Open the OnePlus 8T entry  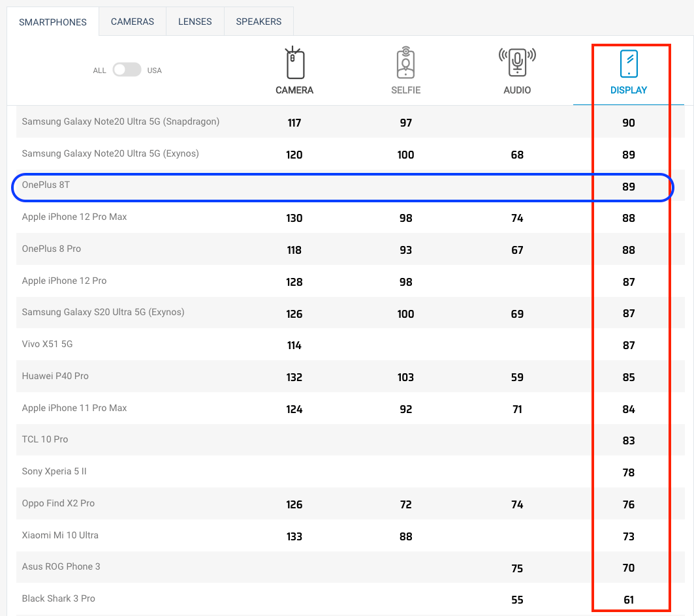(46, 185)
